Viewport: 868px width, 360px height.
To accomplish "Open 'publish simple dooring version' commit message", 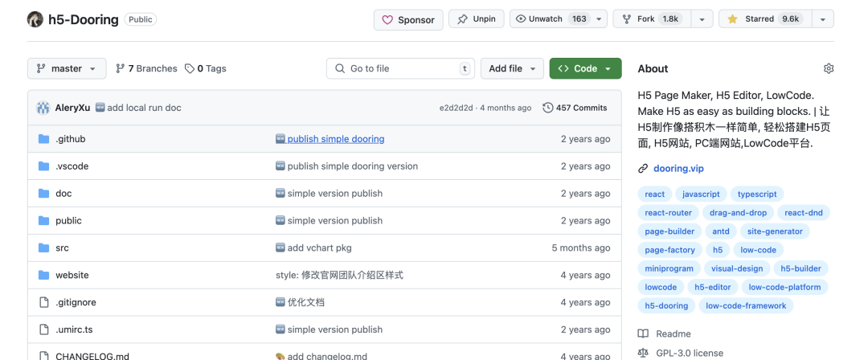I will point(353,166).
